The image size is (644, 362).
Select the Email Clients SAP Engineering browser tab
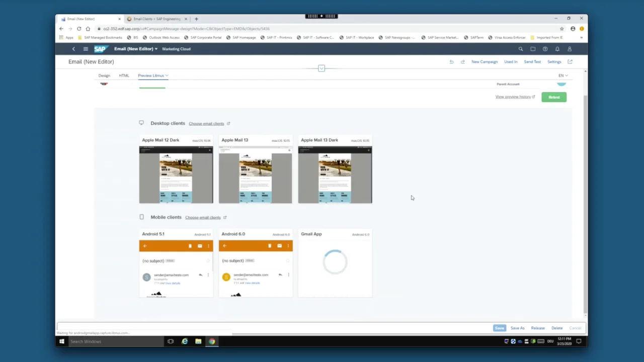157,19
